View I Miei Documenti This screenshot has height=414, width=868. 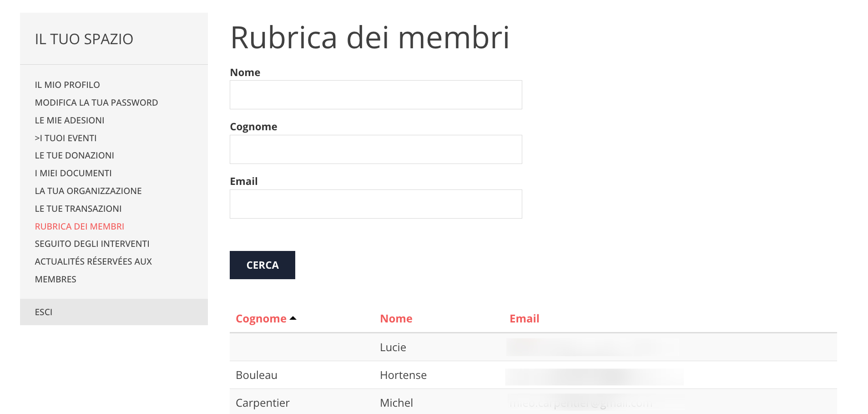coord(73,173)
